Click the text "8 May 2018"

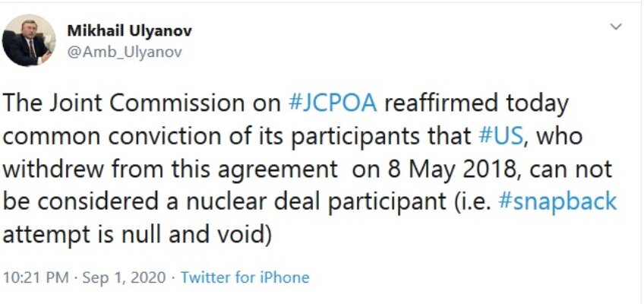pos(452,169)
